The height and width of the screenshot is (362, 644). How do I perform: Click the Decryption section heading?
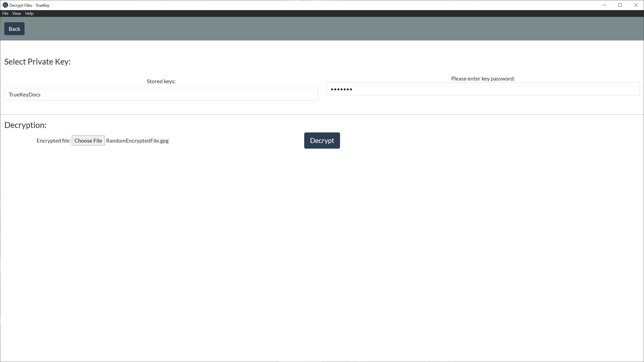(25, 125)
